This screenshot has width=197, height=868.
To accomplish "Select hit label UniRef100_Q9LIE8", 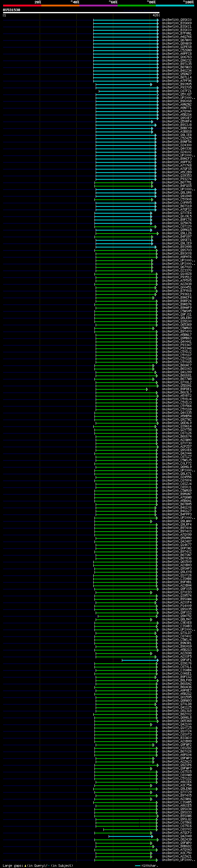I will [176, 135].
